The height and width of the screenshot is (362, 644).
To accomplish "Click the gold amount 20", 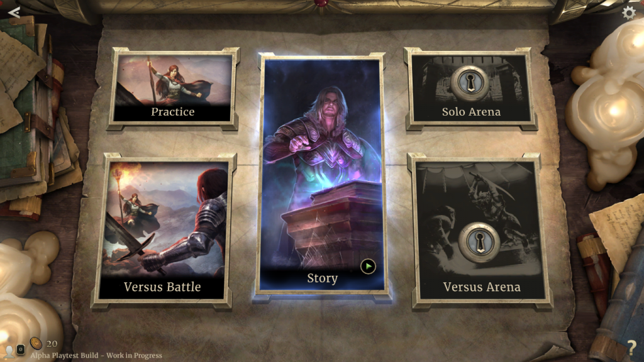I will (52, 344).
